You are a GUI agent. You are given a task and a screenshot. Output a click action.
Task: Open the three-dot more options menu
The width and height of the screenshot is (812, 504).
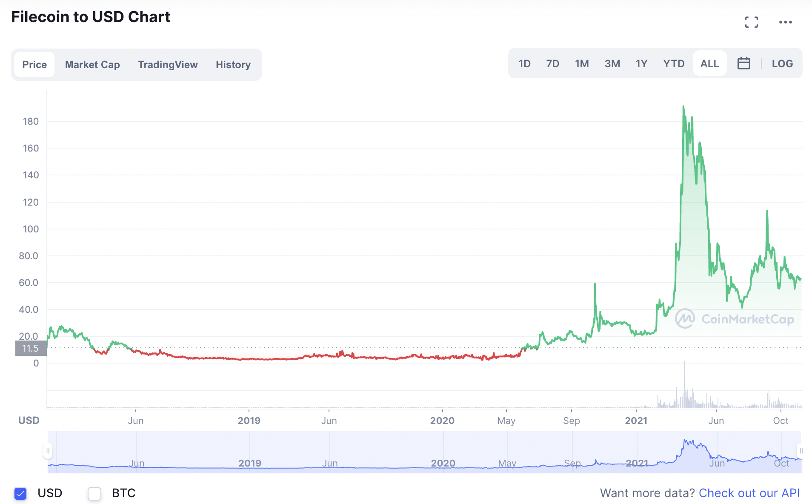click(x=785, y=22)
